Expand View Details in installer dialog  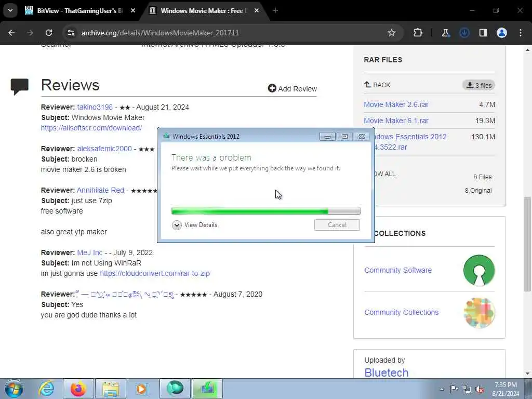click(195, 225)
